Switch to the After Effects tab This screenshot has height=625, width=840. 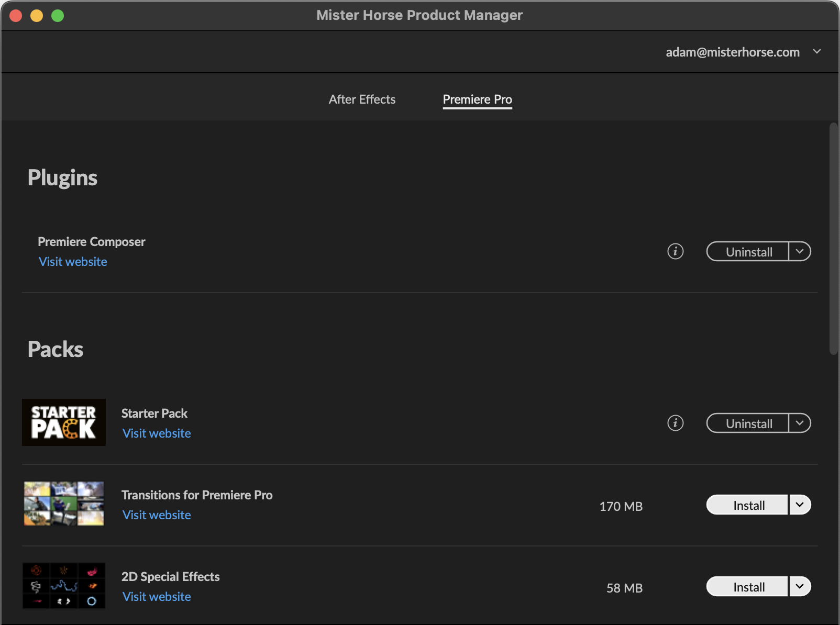[x=362, y=99]
